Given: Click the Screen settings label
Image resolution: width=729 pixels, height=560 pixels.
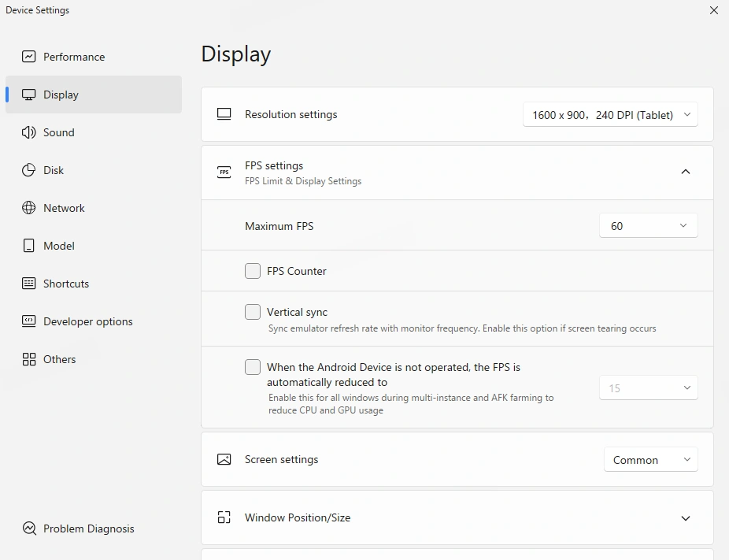Looking at the screenshot, I should [x=282, y=459].
